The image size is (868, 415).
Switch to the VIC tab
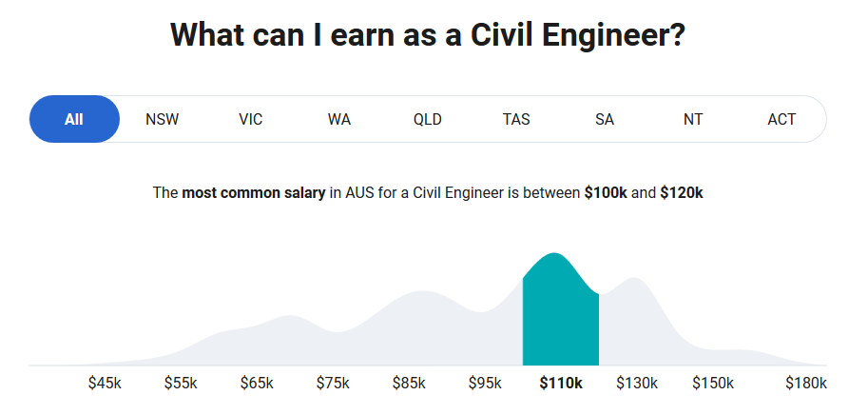(x=251, y=119)
